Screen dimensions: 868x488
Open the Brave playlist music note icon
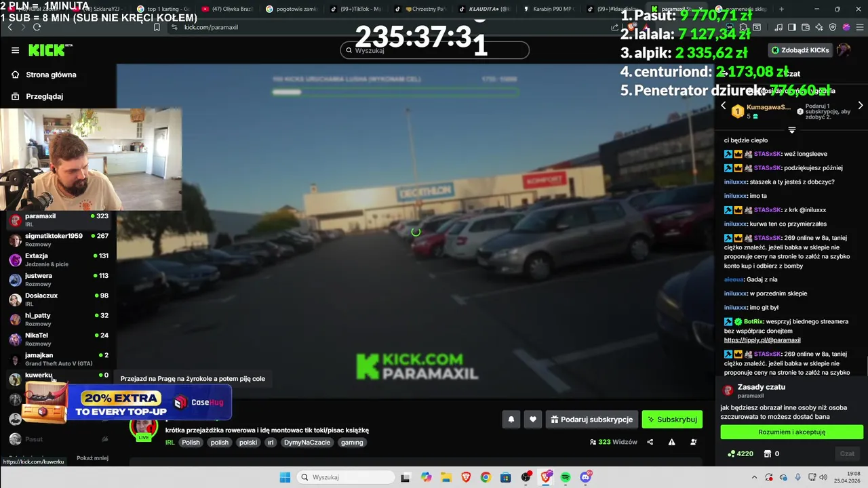click(x=778, y=27)
